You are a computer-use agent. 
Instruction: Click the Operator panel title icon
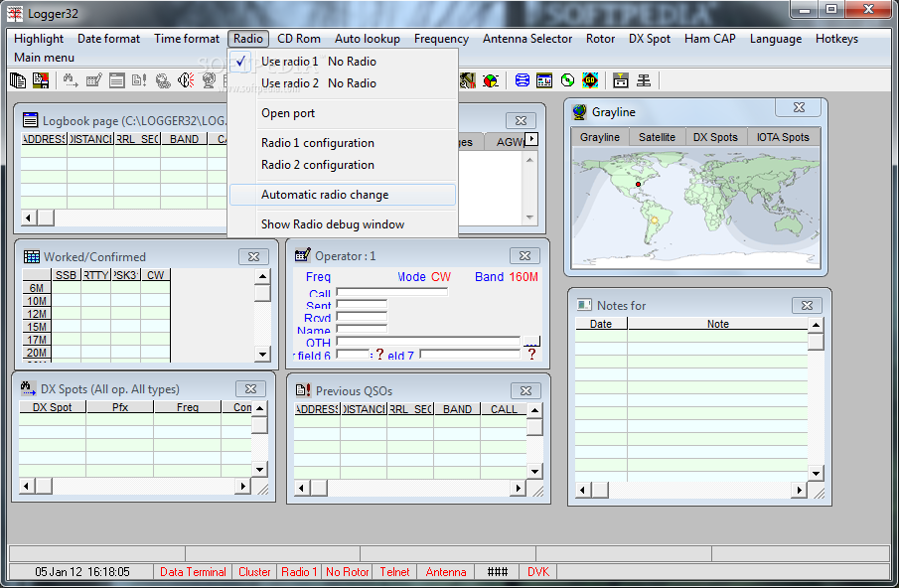pos(303,255)
